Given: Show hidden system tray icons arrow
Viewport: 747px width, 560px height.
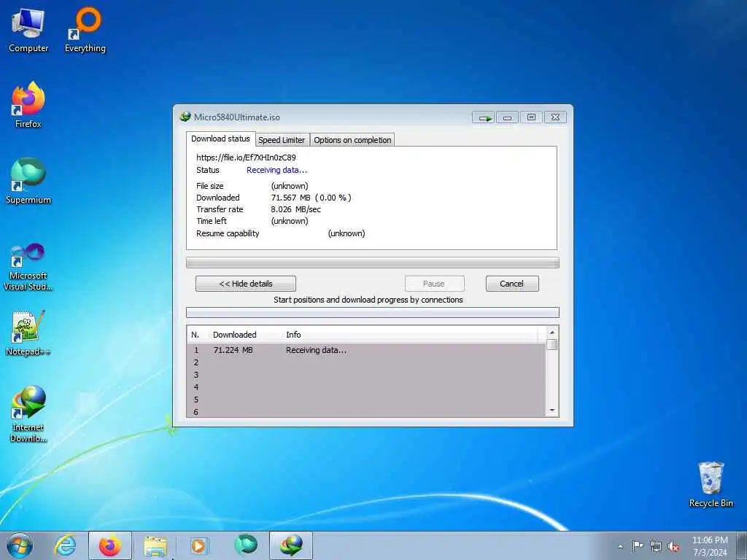Looking at the screenshot, I should [620, 546].
